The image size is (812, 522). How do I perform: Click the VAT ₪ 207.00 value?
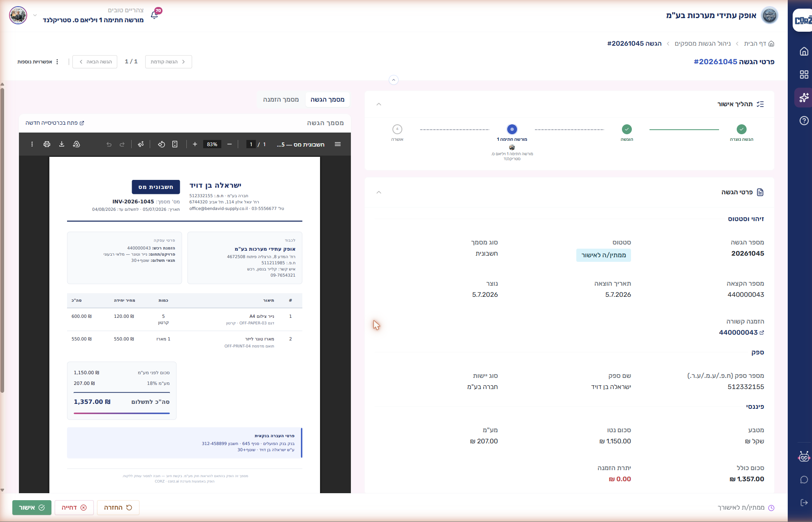pos(484,441)
